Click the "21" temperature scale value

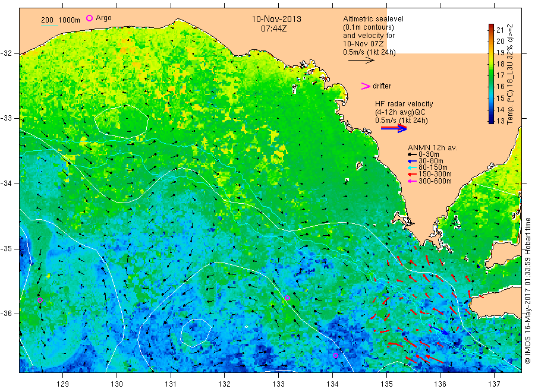500,30
